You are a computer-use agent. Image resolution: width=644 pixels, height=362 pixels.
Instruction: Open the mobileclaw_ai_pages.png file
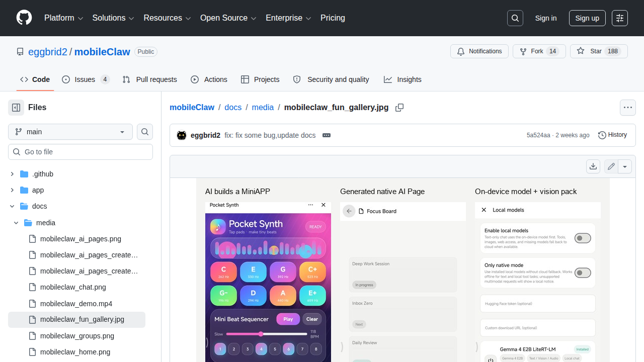[80, 239]
